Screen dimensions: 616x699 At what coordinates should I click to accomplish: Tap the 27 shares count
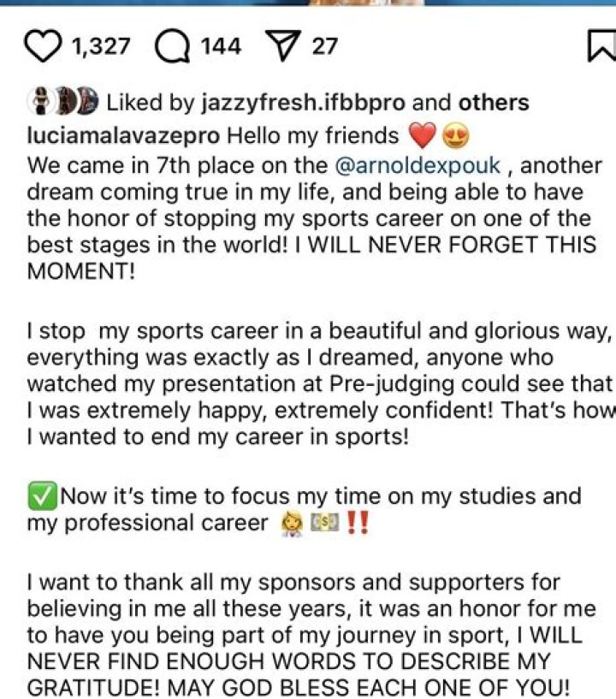324,45
